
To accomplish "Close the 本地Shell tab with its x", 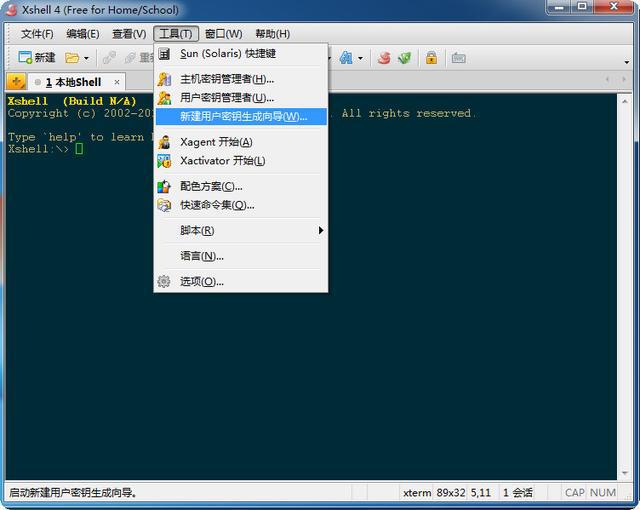I will 117,82.
